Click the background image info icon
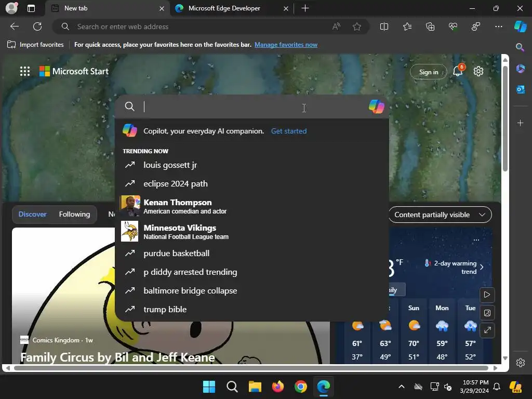The width and height of the screenshot is (532, 399). (x=487, y=312)
